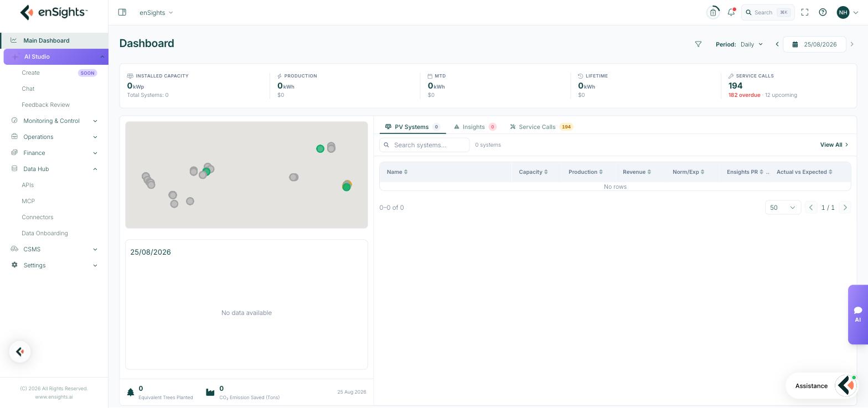This screenshot has height=408, width=868.
Task: Click the CSMS vehicle icon
Action: [14, 249]
